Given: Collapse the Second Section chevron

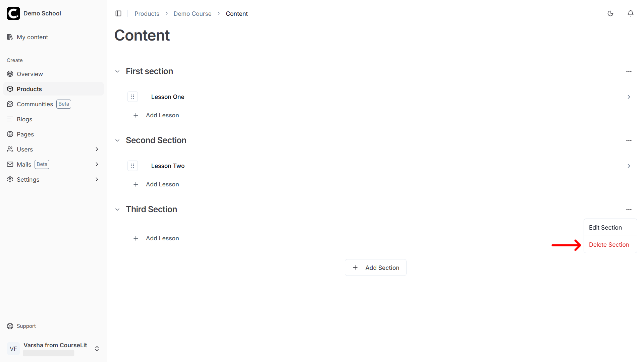Looking at the screenshot, I should pyautogui.click(x=117, y=140).
